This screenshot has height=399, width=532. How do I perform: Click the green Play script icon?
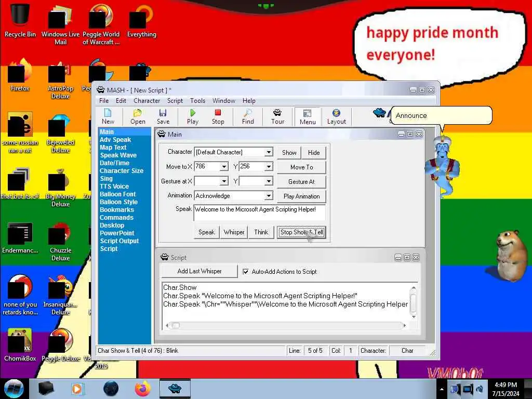pyautogui.click(x=192, y=117)
